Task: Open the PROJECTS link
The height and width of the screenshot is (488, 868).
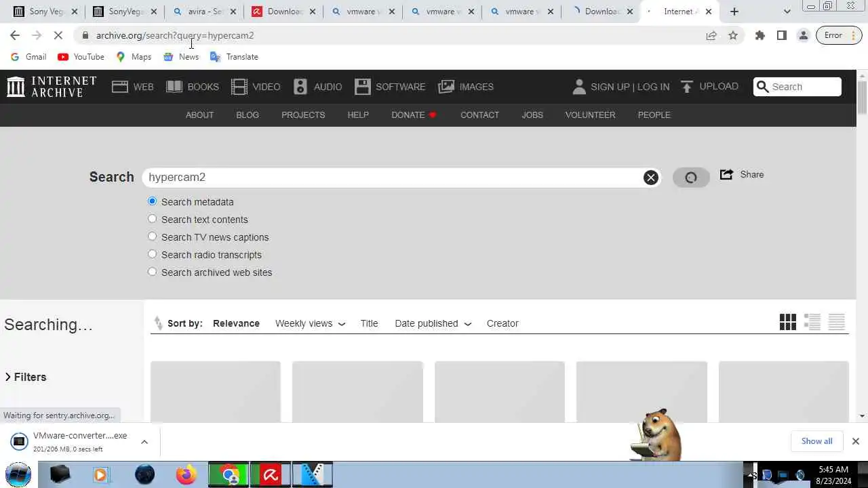Action: point(303,115)
